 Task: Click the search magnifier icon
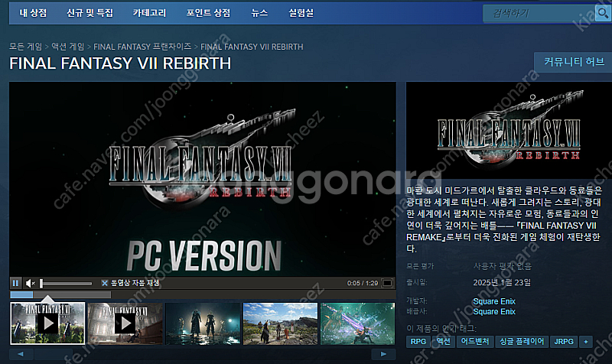(x=603, y=13)
